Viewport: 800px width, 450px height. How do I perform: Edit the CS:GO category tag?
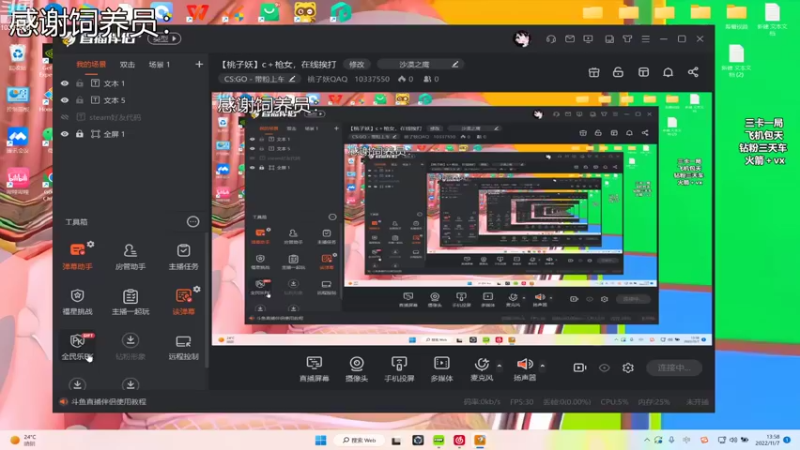[260, 79]
